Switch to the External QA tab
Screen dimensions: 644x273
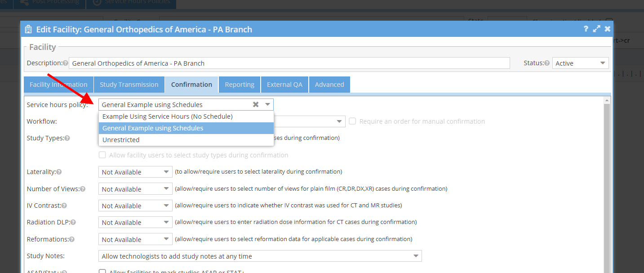pyautogui.click(x=284, y=85)
